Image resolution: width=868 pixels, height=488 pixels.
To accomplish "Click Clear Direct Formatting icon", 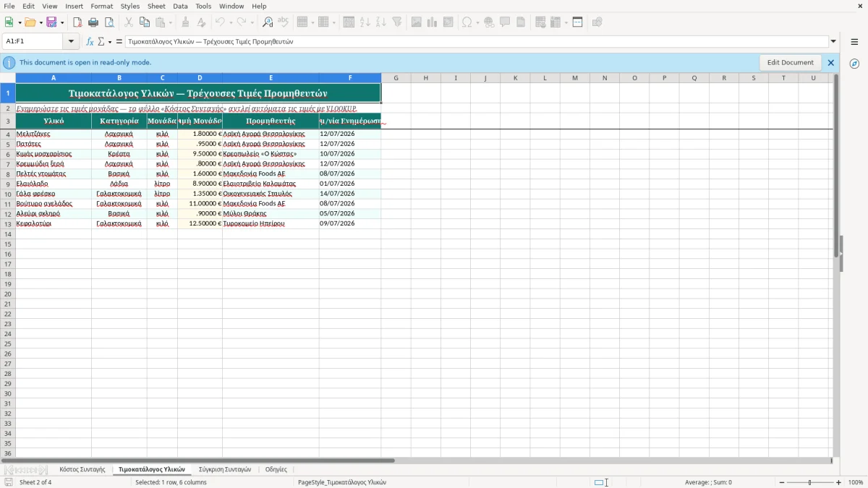I will point(201,22).
